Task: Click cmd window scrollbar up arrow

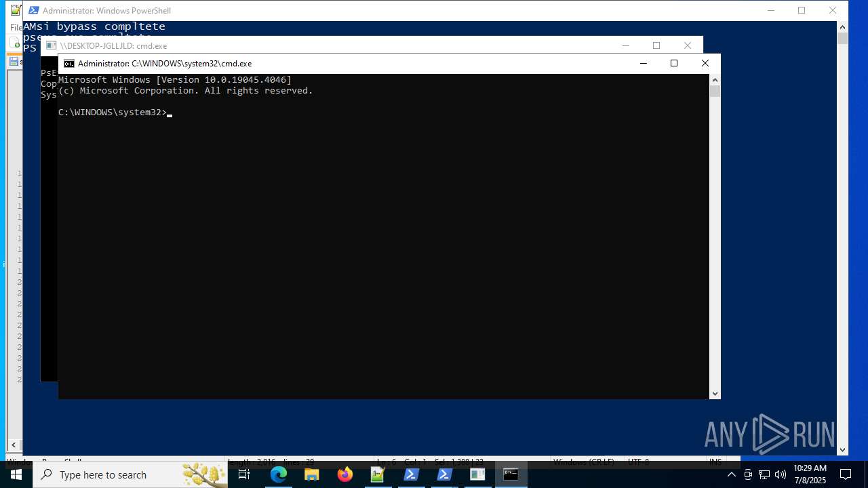Action: pyautogui.click(x=715, y=79)
